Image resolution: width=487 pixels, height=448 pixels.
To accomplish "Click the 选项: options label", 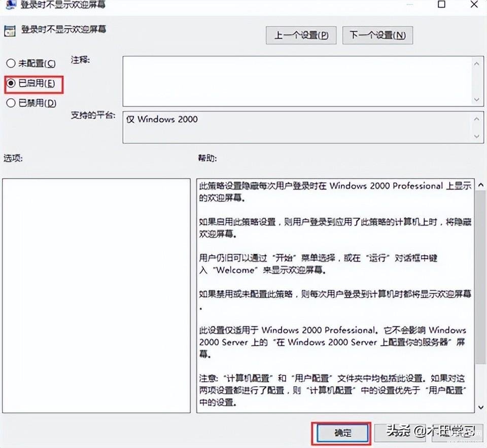I will tap(13, 158).
